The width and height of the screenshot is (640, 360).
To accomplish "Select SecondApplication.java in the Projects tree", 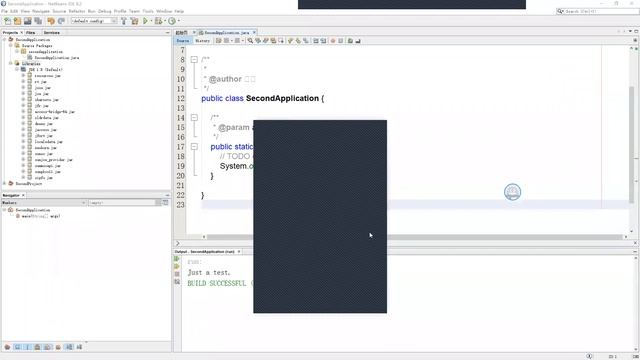I will 57,58.
